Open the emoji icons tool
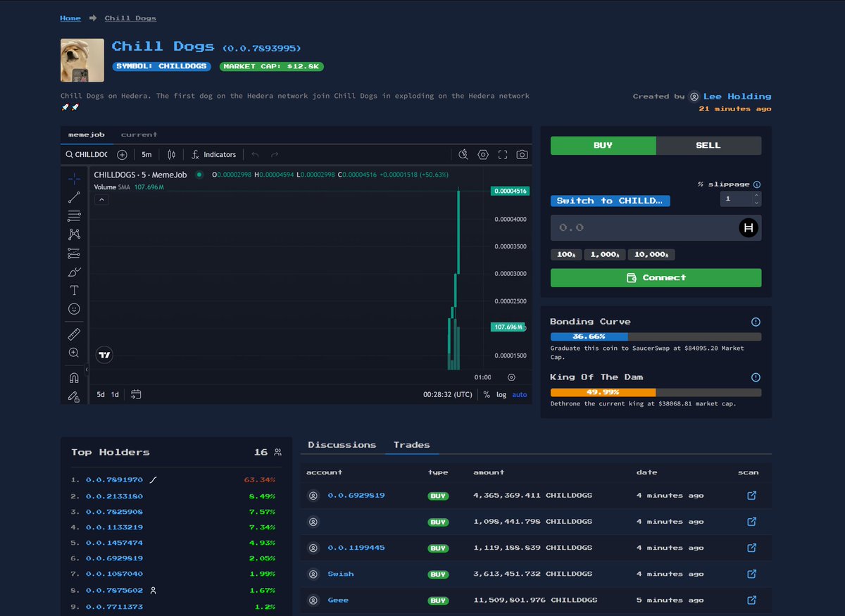Screen dimensions: 845x616 74,308
